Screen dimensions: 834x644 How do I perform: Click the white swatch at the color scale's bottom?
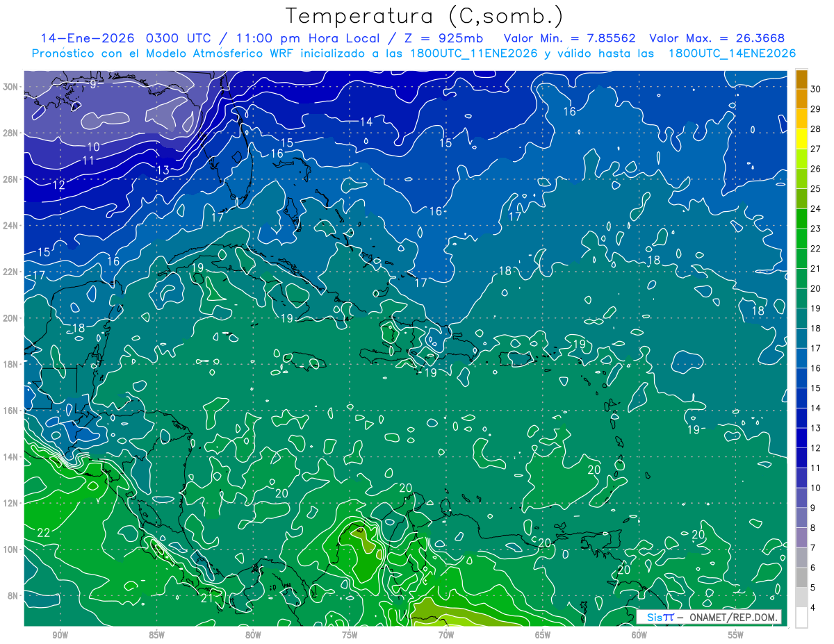pos(801,618)
